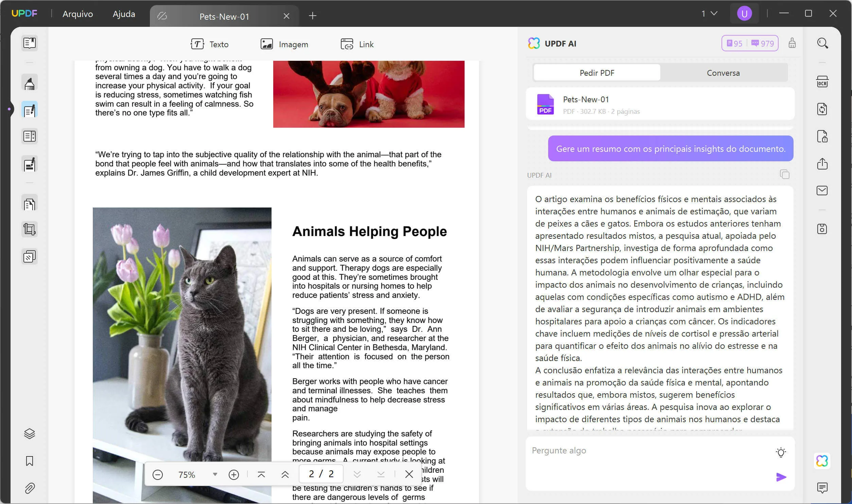Switch to the Conversa tab
Viewport: 852px width, 504px height.
tap(723, 73)
